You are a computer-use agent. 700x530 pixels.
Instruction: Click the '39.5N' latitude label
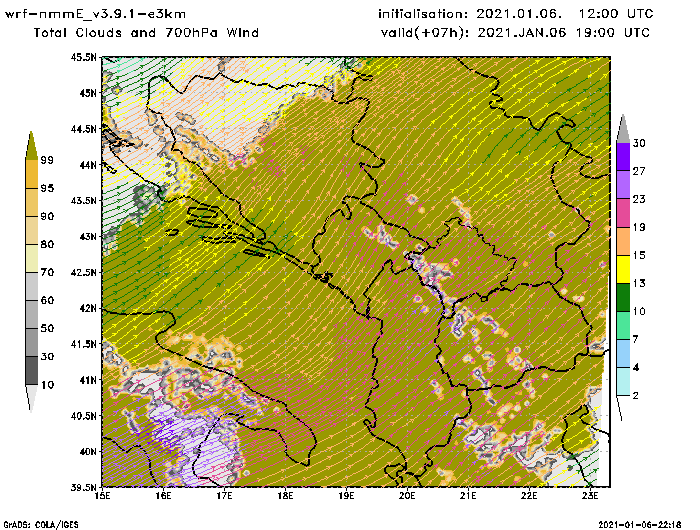point(83,487)
